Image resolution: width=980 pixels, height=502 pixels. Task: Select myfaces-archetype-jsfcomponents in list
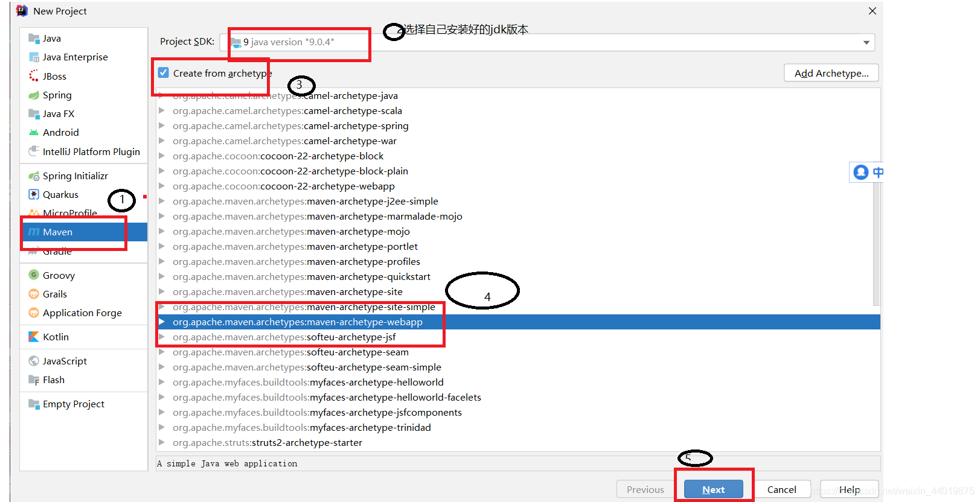(518, 412)
